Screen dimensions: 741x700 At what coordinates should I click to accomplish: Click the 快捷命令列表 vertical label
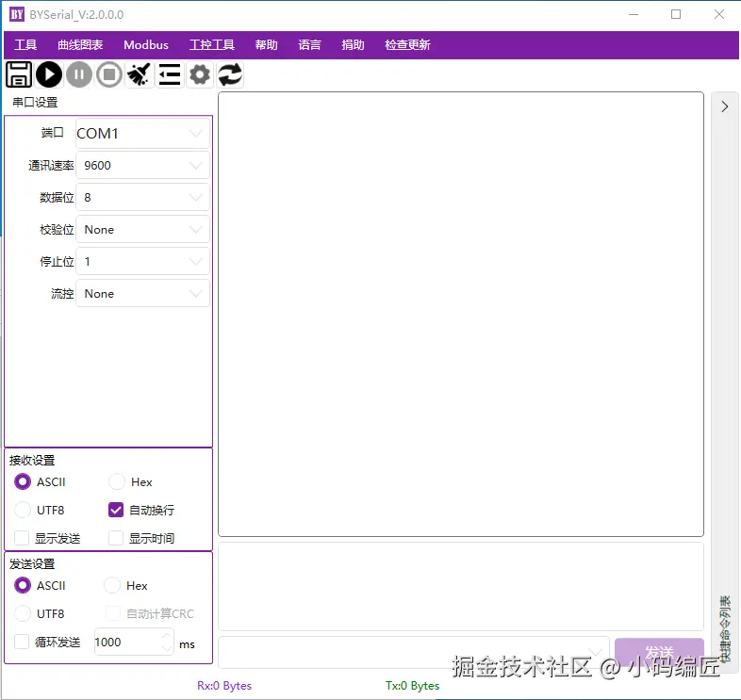click(x=725, y=628)
